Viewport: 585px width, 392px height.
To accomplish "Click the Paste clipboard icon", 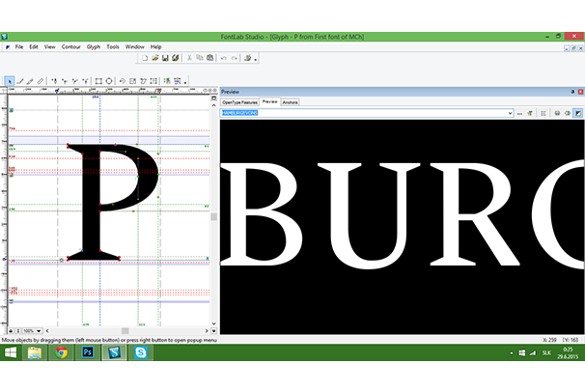I will pos(210,59).
